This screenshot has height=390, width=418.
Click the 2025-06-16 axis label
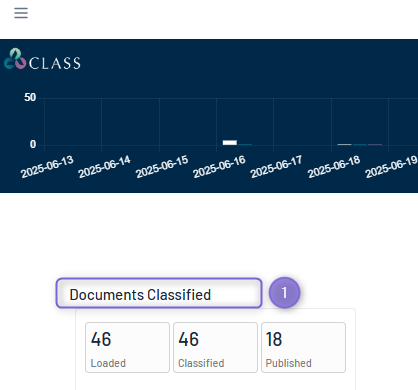[x=219, y=166]
